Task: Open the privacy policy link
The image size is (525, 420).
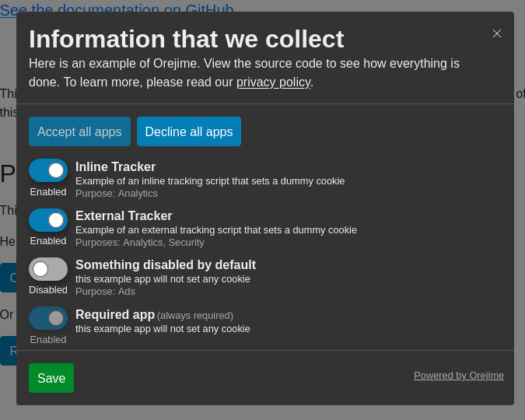Action: point(274,82)
